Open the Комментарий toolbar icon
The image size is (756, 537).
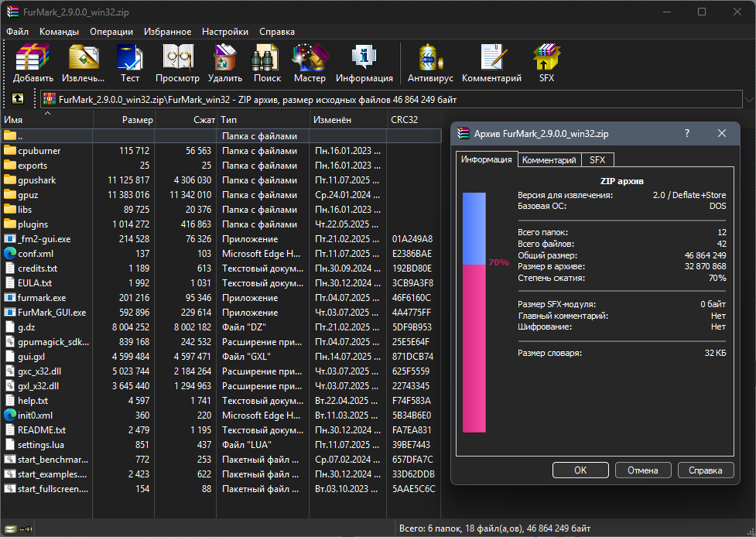[494, 57]
